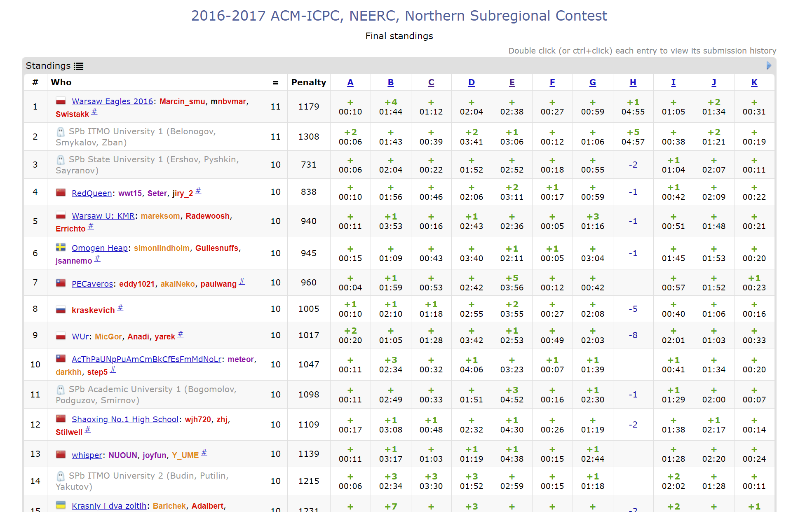The image size is (812, 512).
Task: Click China flag next to RedQueen
Action: [61, 192]
